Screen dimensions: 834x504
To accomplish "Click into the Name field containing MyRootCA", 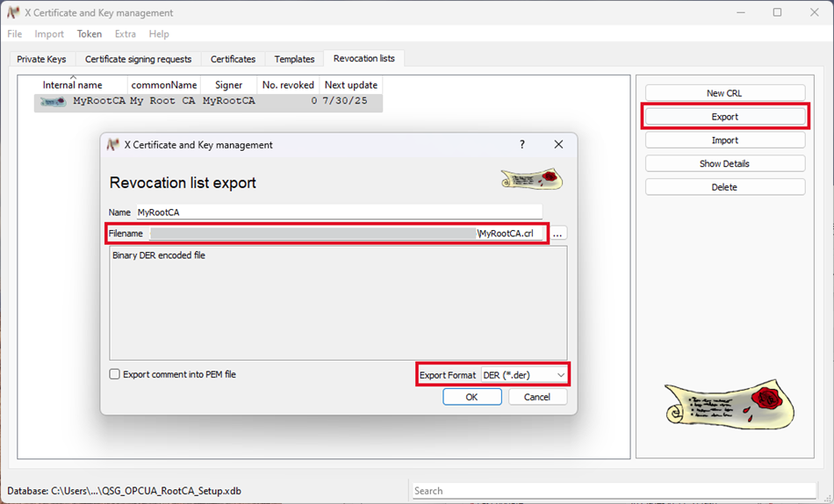I will pyautogui.click(x=338, y=212).
